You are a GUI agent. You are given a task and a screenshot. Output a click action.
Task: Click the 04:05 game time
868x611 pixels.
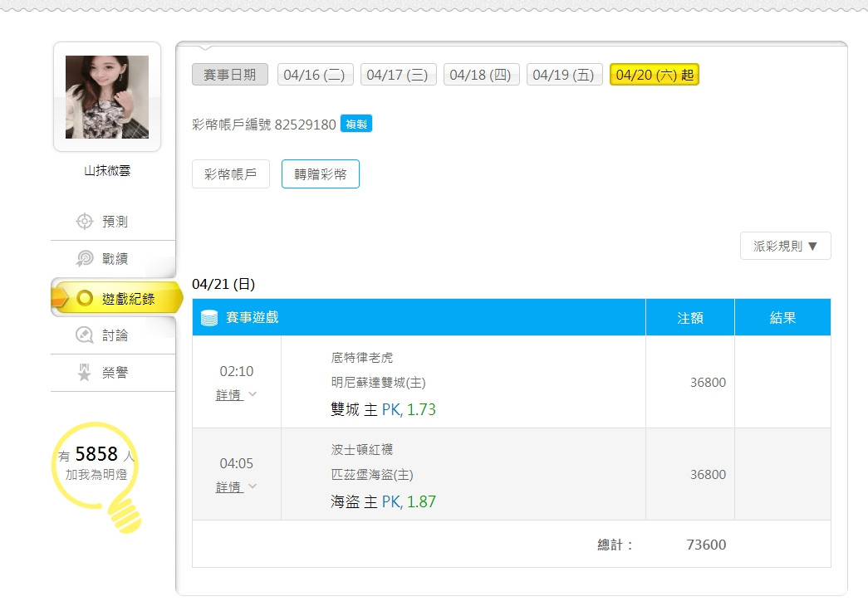(x=237, y=463)
